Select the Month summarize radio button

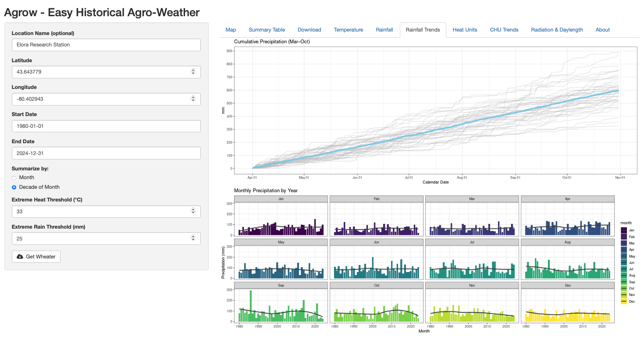[x=14, y=178]
